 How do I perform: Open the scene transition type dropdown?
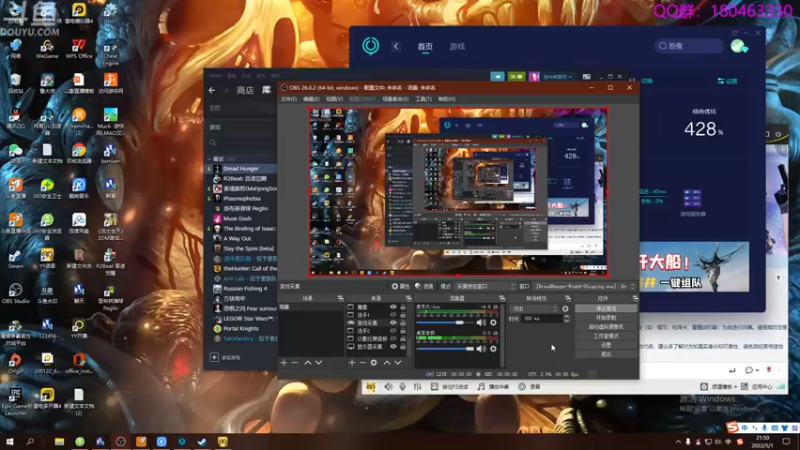(534, 309)
